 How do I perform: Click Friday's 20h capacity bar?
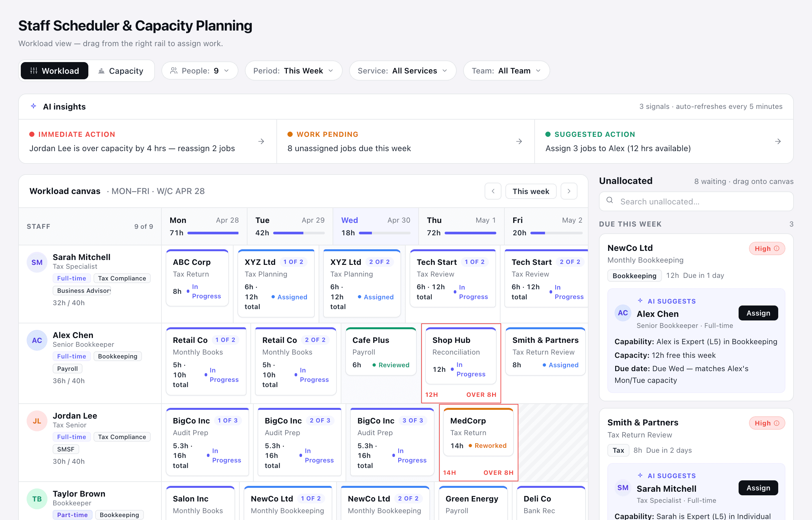point(556,233)
